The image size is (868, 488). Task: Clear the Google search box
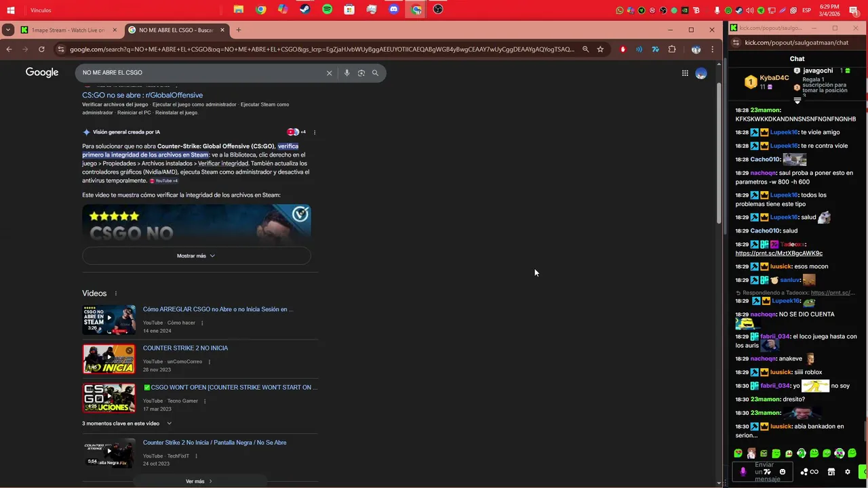(x=330, y=73)
